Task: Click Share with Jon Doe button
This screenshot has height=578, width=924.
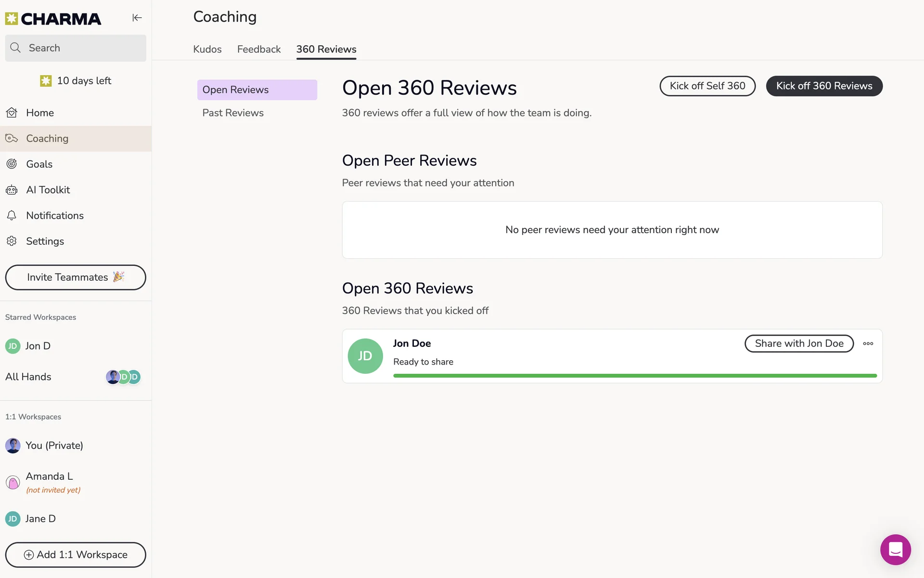Action: pos(799,343)
